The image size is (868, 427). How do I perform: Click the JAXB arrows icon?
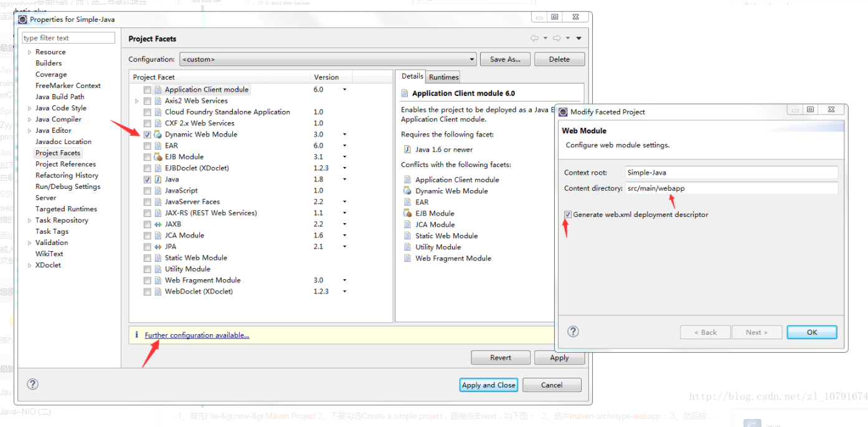coord(158,224)
